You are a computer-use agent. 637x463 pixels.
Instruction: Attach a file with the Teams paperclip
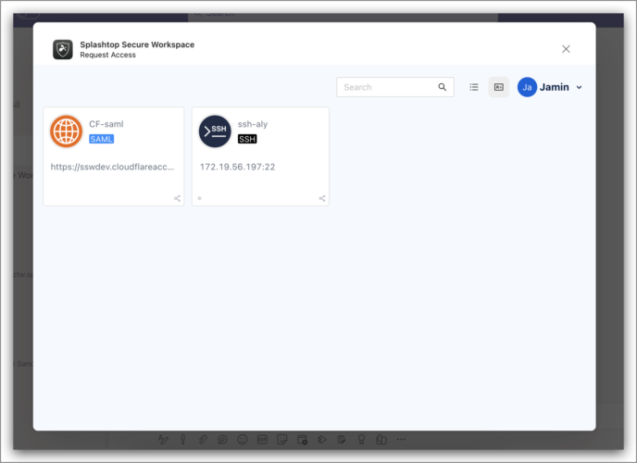click(203, 439)
